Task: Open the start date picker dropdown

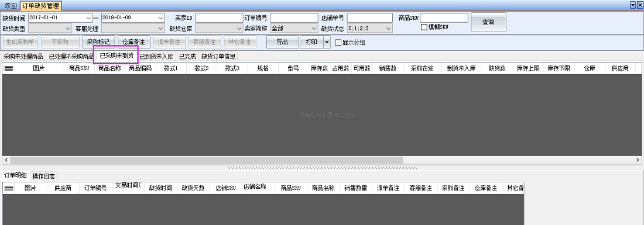Action: pyautogui.click(x=89, y=18)
